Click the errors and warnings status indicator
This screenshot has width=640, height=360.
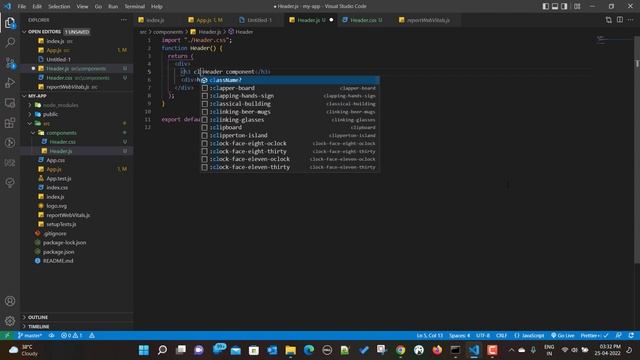(72, 336)
